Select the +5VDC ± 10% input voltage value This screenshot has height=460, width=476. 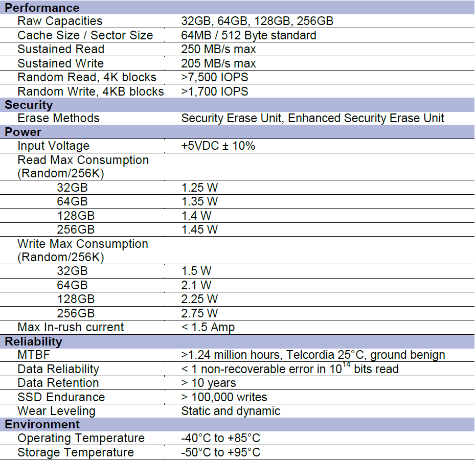pos(218,146)
